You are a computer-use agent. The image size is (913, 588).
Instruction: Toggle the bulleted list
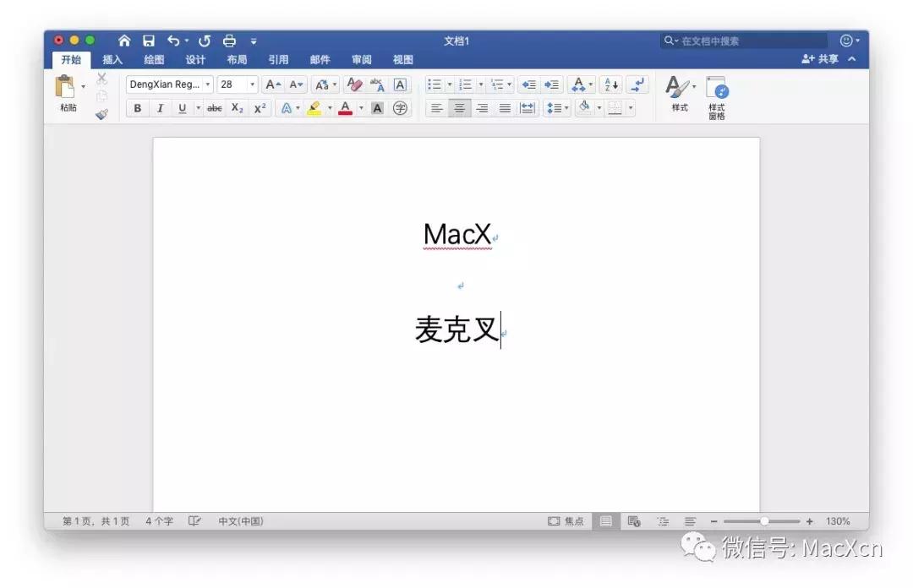tap(435, 84)
